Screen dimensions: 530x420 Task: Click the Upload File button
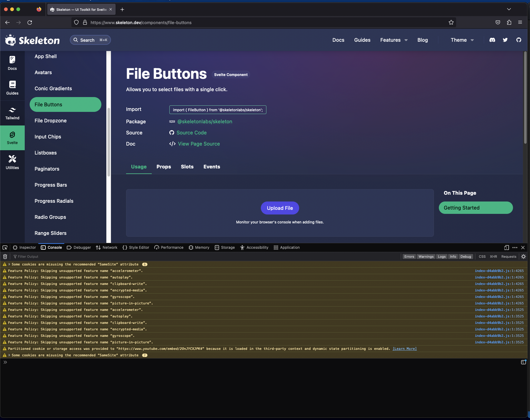280,208
